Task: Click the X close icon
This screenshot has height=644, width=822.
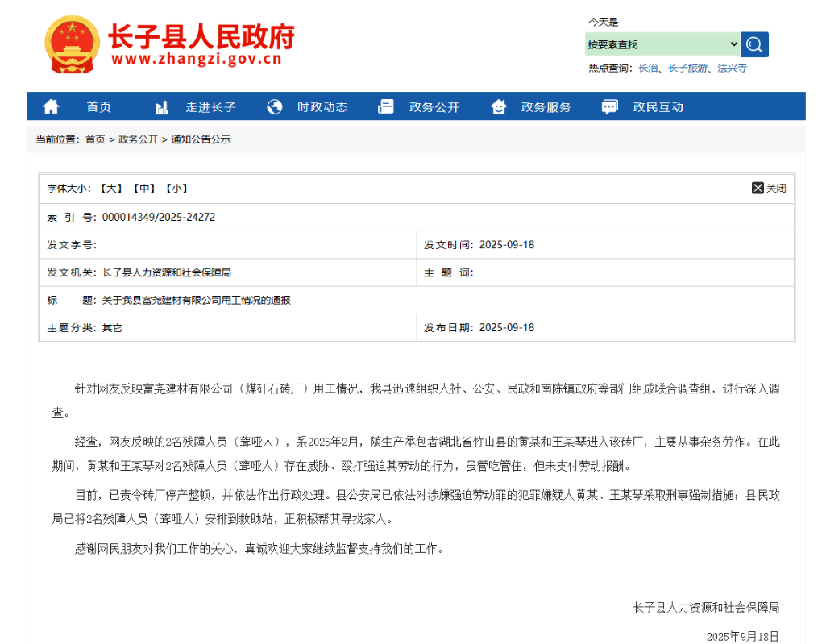Action: [x=758, y=188]
